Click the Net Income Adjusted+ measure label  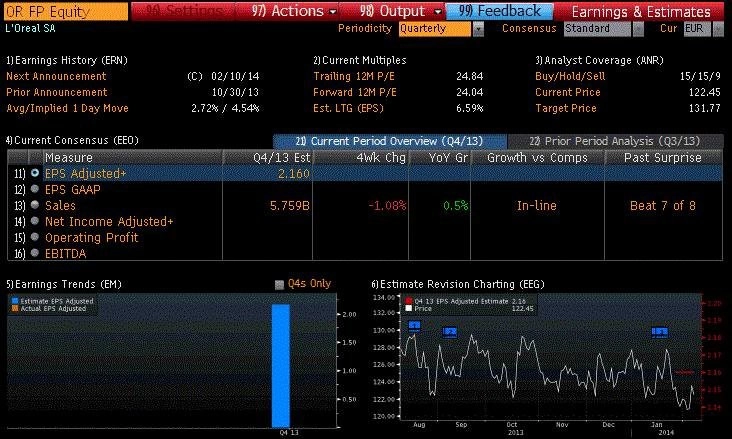pos(109,221)
